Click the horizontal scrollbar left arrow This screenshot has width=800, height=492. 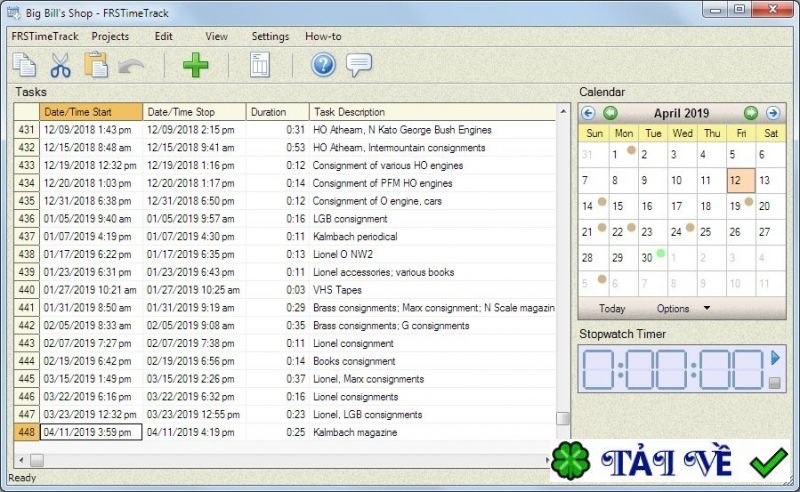21,460
